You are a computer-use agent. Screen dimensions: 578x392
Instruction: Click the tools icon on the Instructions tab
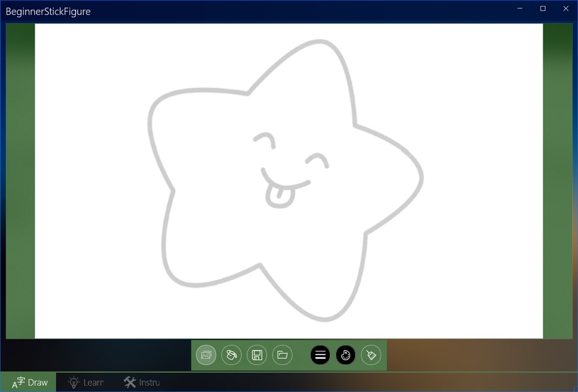(x=129, y=382)
